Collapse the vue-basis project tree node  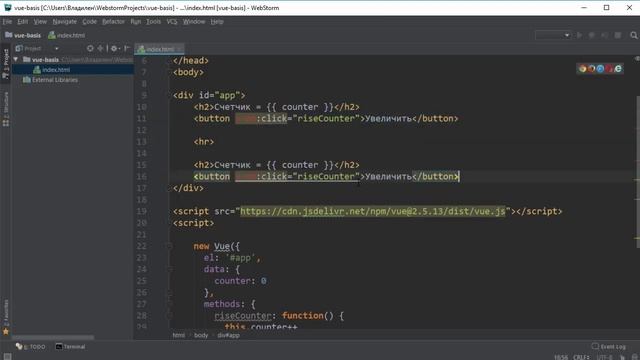[16, 60]
